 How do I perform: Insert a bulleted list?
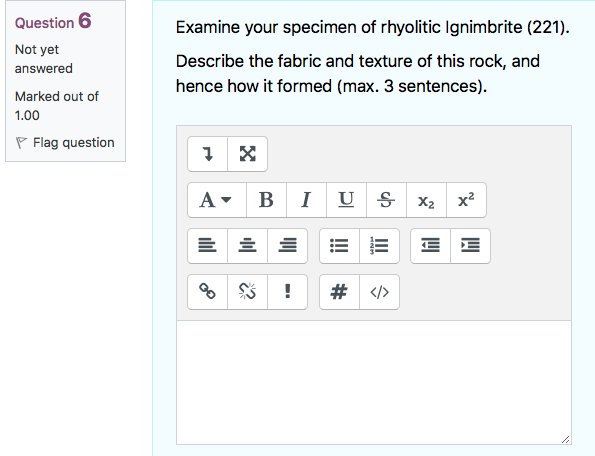pyautogui.click(x=339, y=246)
